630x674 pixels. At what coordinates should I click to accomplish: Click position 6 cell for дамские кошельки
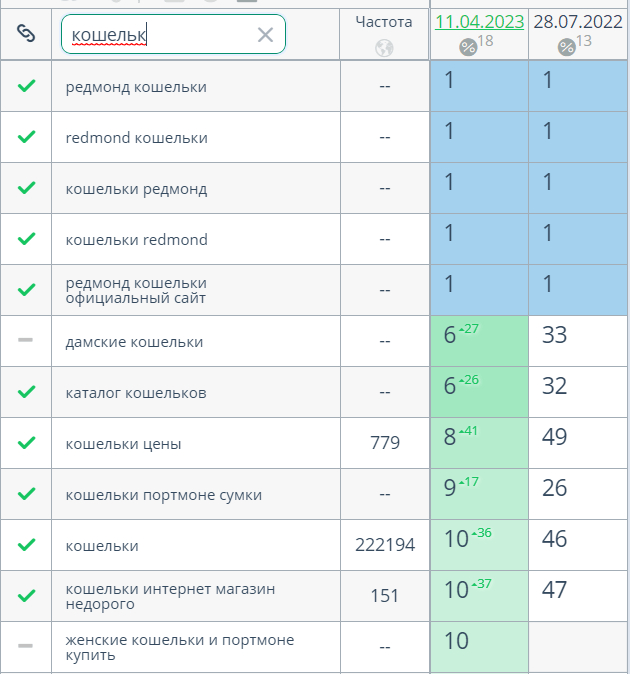(478, 341)
